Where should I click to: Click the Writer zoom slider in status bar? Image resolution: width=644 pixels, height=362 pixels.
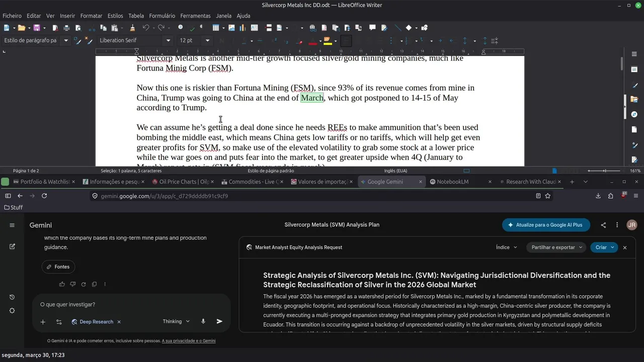click(606, 171)
